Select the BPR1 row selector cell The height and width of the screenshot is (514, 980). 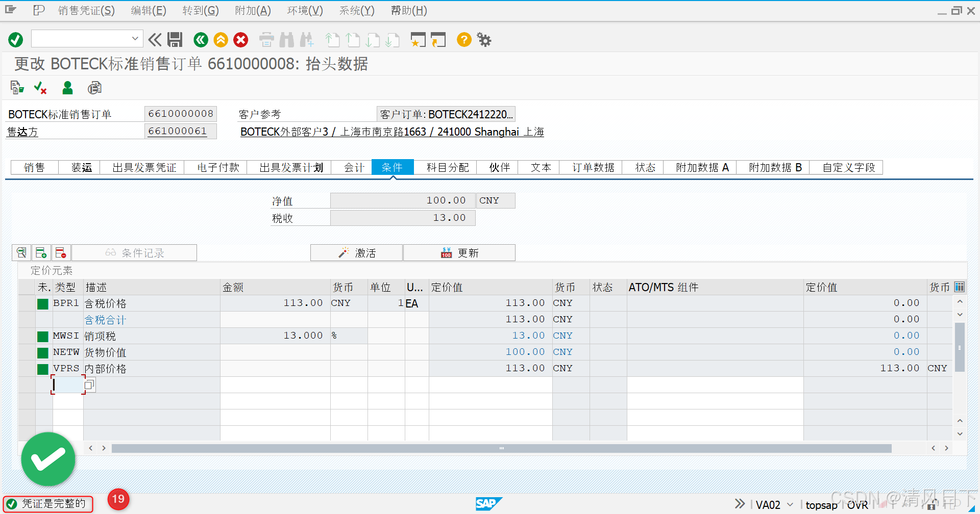[27, 303]
